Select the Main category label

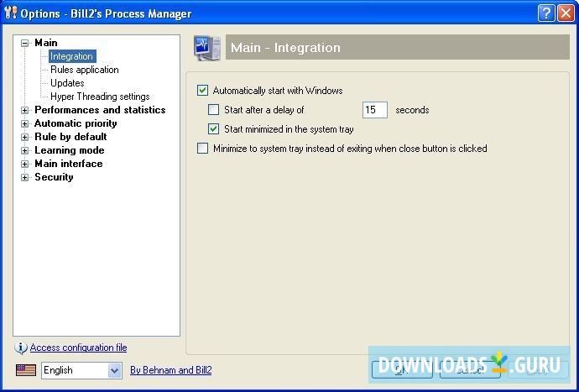click(x=46, y=43)
